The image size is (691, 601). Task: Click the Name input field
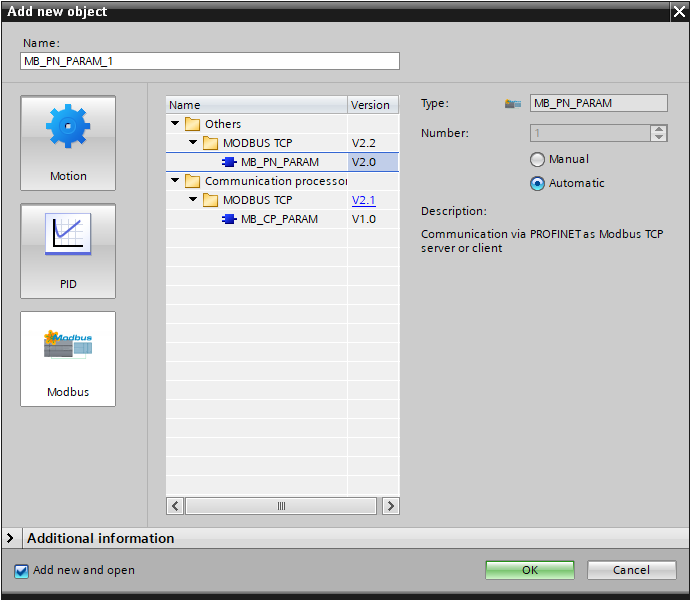coord(210,61)
